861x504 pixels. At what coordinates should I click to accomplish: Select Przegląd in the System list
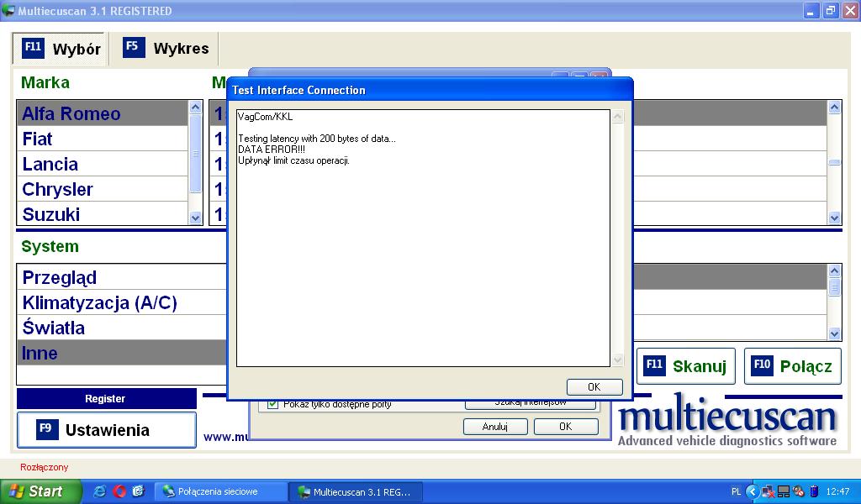[122, 277]
